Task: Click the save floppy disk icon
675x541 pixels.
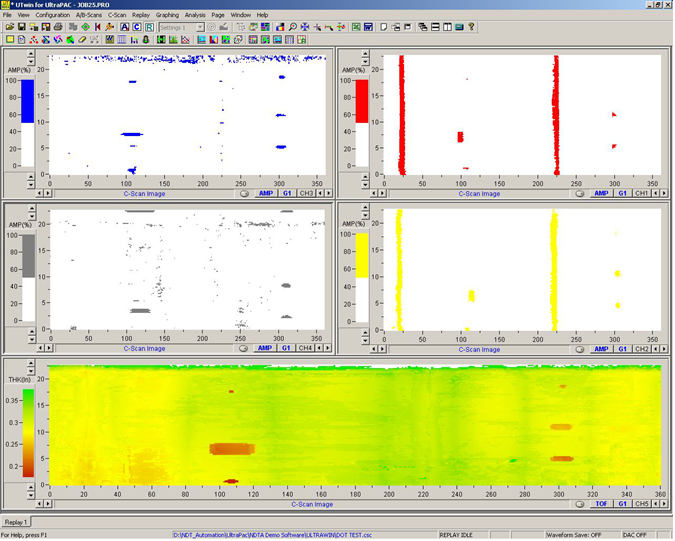Action: pyautogui.click(x=22, y=27)
